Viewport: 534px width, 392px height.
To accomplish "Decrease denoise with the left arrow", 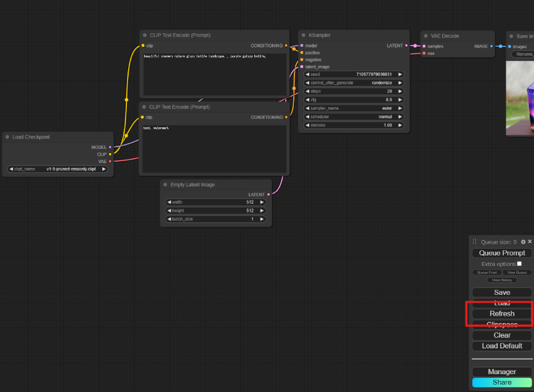I will (307, 125).
